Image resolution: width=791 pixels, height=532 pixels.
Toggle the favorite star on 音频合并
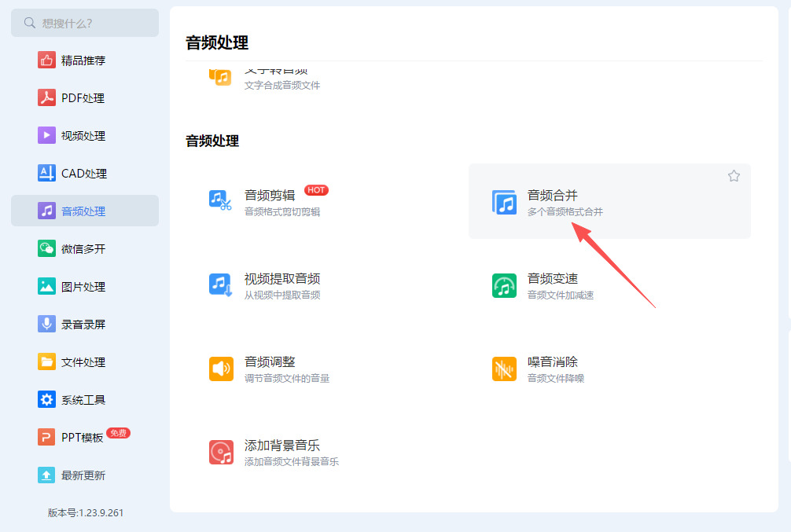coord(734,175)
